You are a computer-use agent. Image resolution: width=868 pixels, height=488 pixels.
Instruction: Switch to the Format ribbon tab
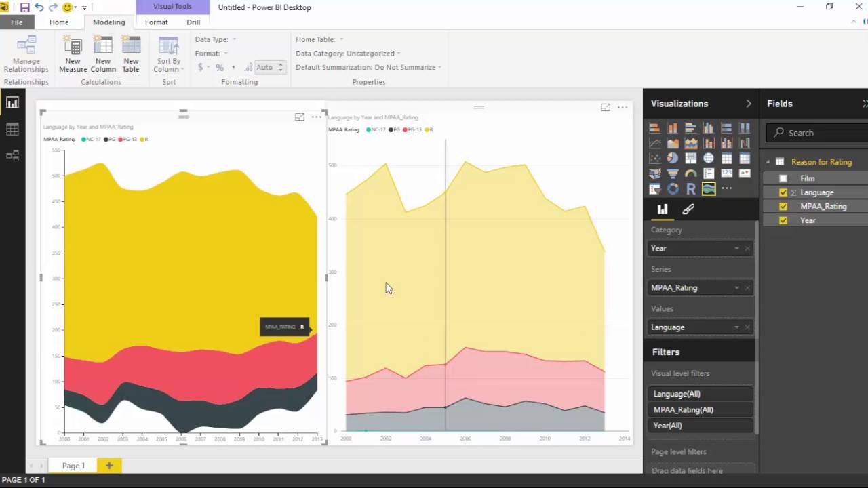pos(157,22)
